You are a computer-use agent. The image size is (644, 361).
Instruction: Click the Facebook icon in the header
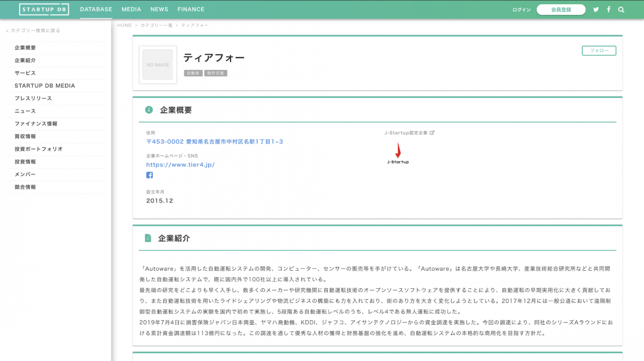pyautogui.click(x=608, y=9)
